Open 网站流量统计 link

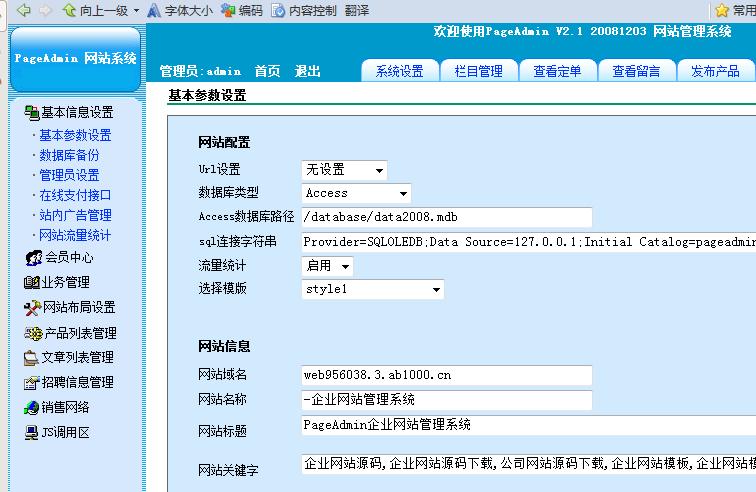pyautogui.click(x=75, y=235)
